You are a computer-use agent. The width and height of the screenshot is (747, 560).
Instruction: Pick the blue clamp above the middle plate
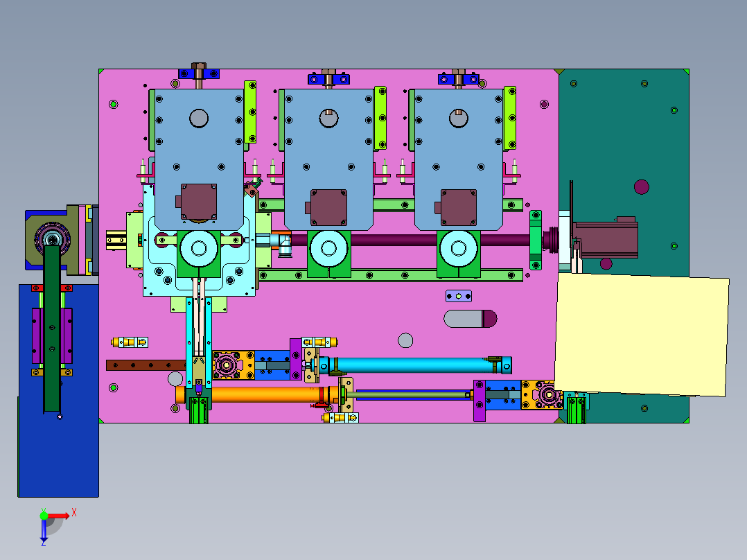pyautogui.click(x=328, y=79)
